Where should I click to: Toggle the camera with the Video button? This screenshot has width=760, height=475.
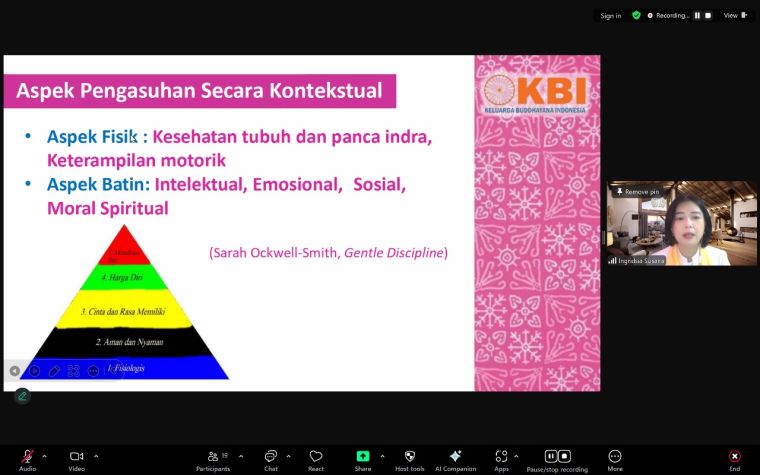76,457
